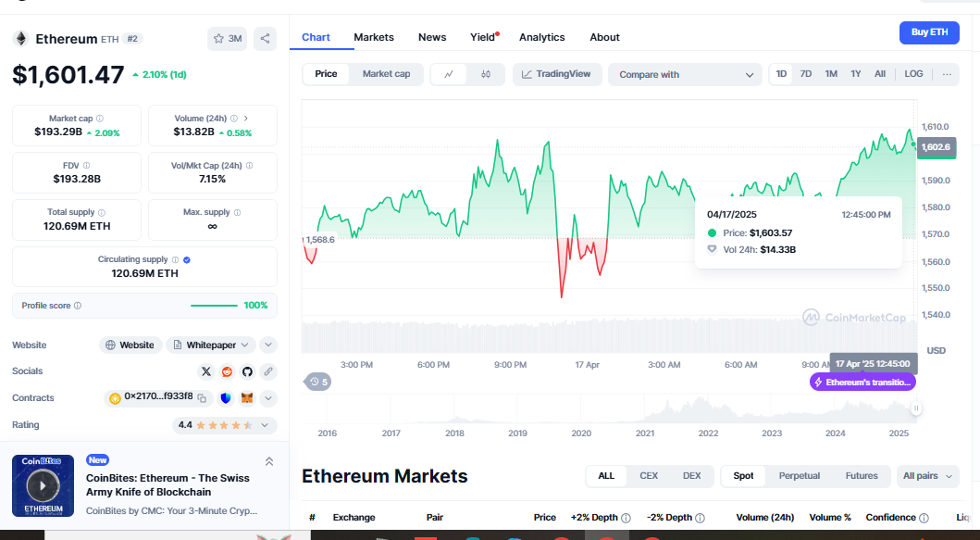The width and height of the screenshot is (980, 540).
Task: Set chart range to 7D
Action: (x=806, y=74)
